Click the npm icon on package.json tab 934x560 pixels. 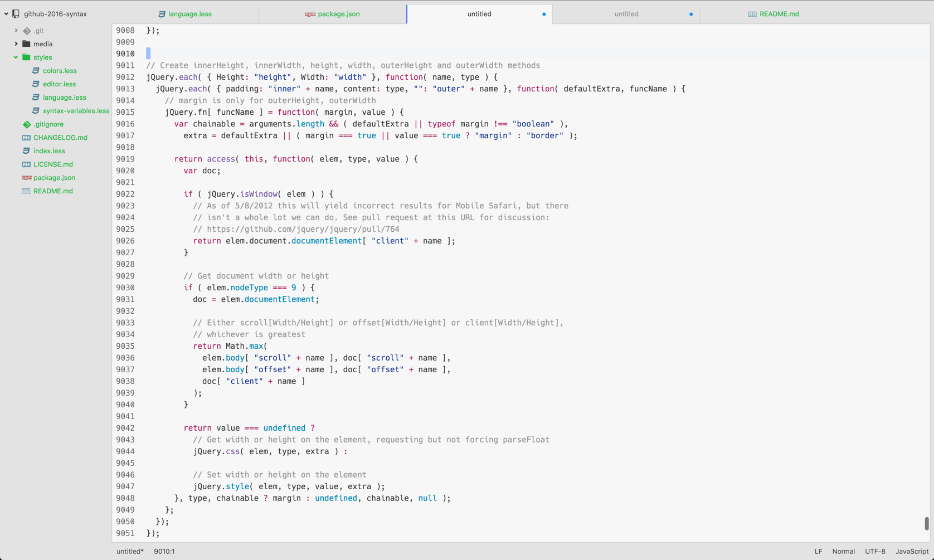(310, 14)
